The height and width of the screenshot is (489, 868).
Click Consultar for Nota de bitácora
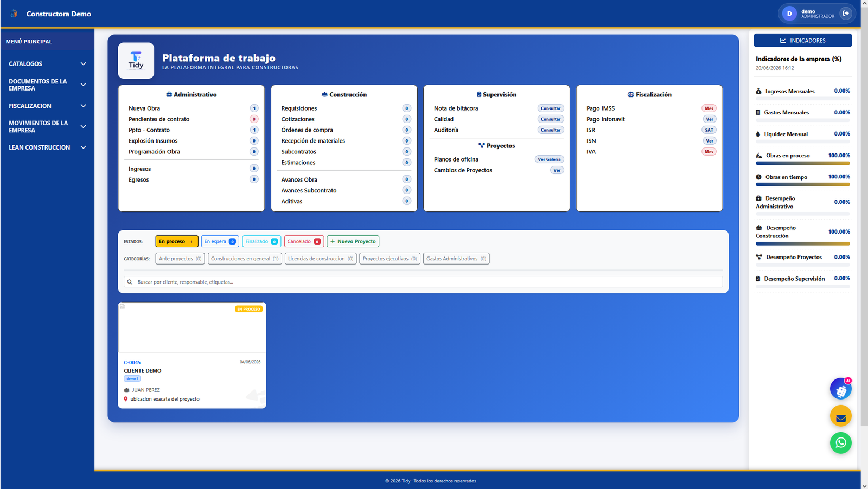pyautogui.click(x=551, y=108)
